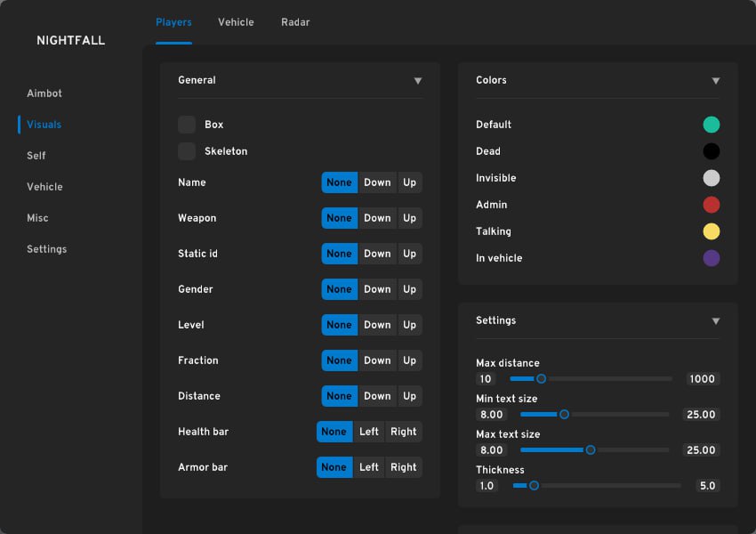This screenshot has height=534, width=756.
Task: Set Name position to Down
Action: [377, 182]
